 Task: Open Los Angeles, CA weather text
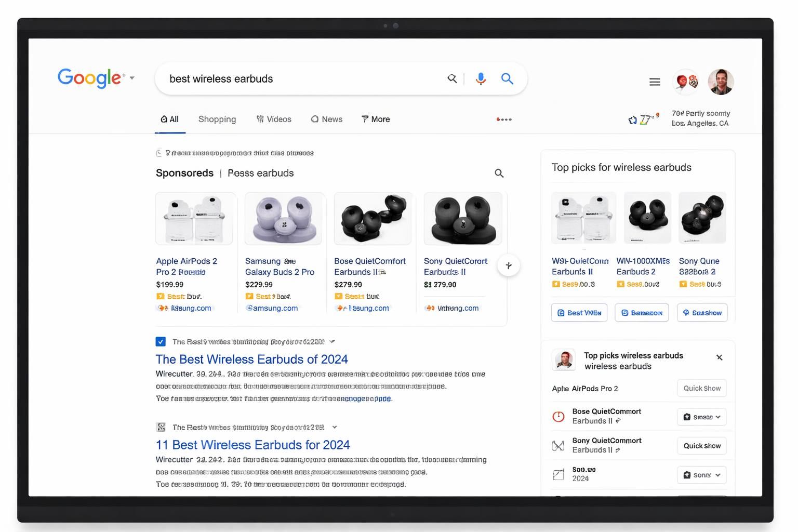pyautogui.click(x=700, y=124)
